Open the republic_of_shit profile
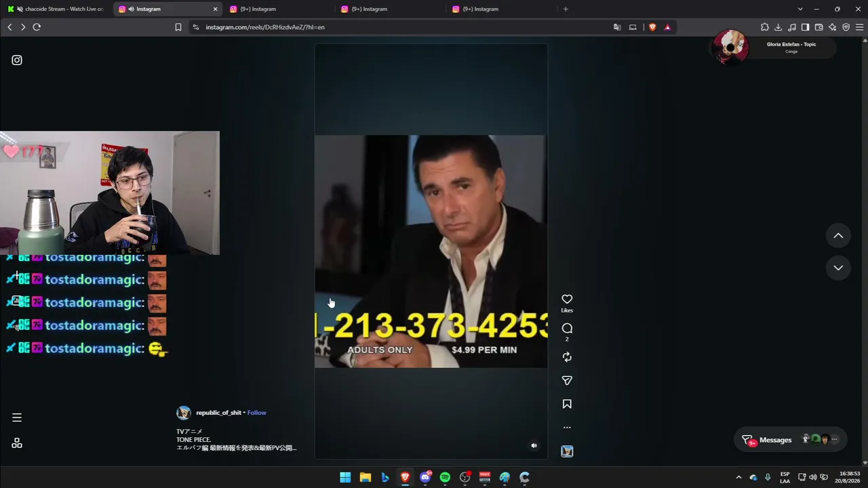868x488 pixels. [x=218, y=413]
